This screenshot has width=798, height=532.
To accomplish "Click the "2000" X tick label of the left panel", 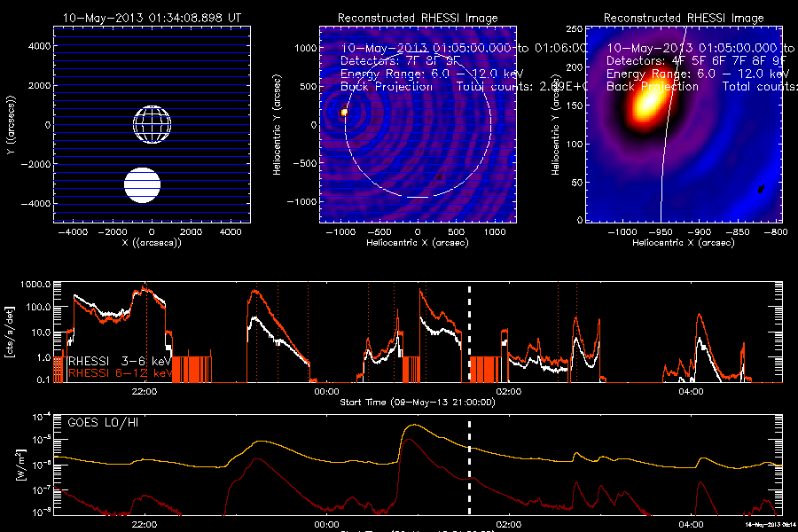I will pos(191,232).
